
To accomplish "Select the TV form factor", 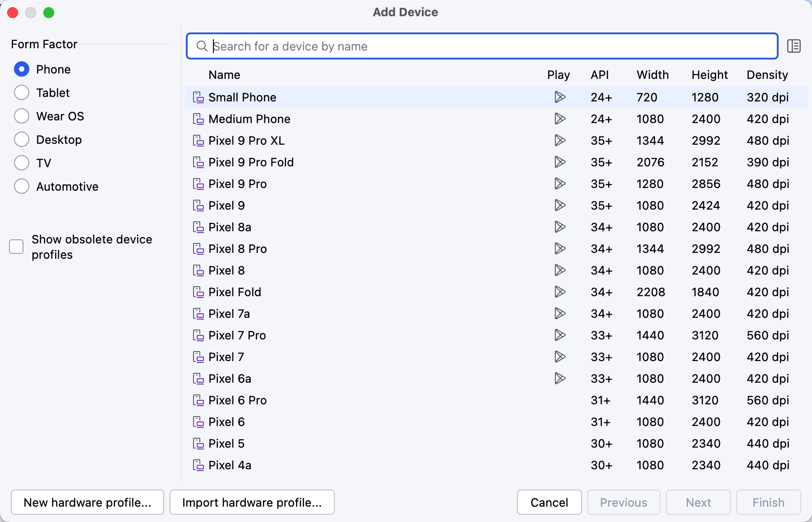I will point(22,163).
